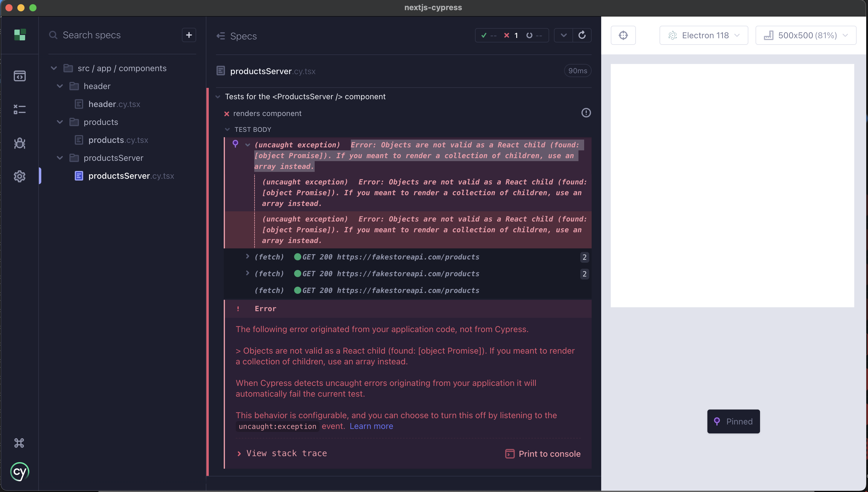Toggle auto-scrolling options chevron button
Screen dimensions: 868x492
pos(564,35)
